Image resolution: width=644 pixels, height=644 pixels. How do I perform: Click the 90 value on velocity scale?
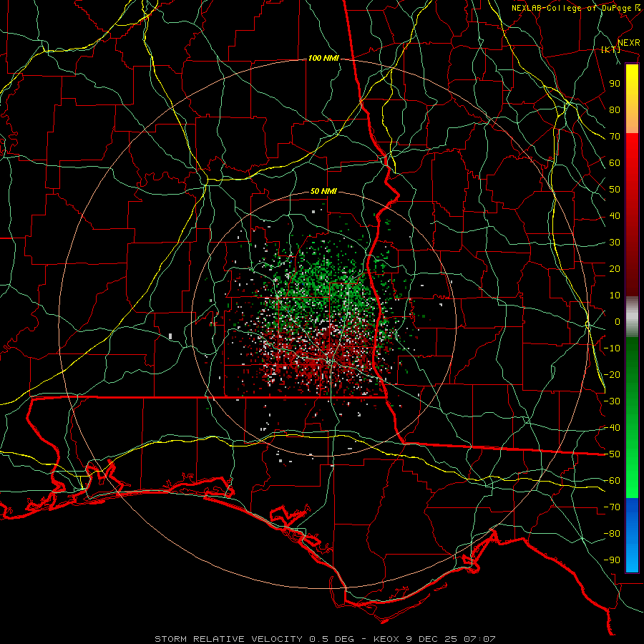pyautogui.click(x=615, y=84)
